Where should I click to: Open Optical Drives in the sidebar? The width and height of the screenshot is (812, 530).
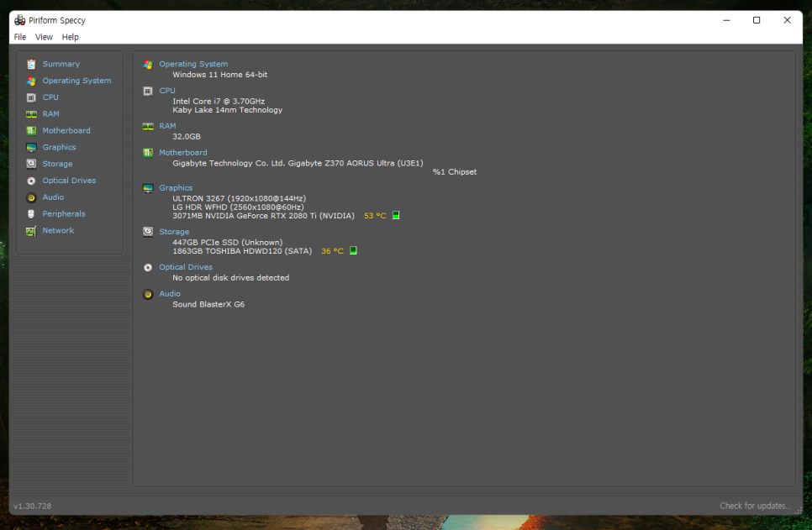[69, 181]
